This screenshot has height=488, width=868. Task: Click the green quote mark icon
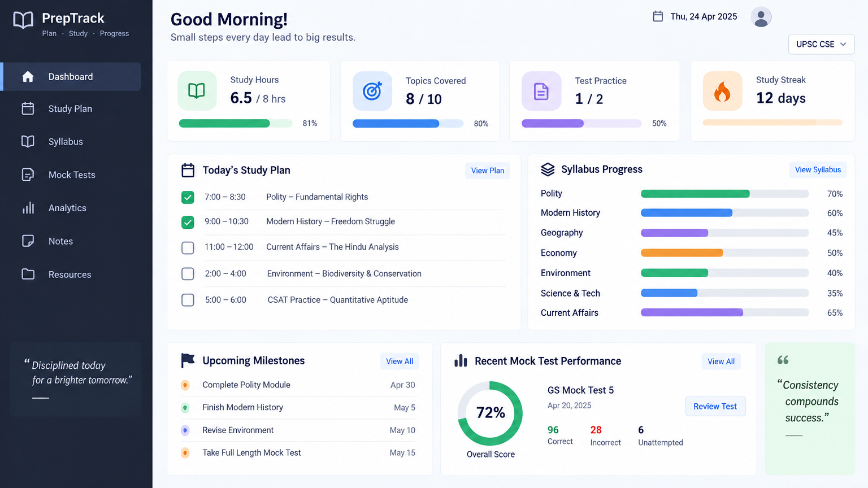point(783,360)
